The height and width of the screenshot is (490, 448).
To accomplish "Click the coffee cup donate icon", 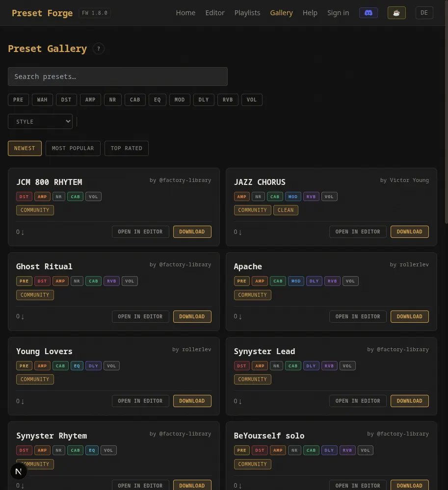I will (x=396, y=13).
